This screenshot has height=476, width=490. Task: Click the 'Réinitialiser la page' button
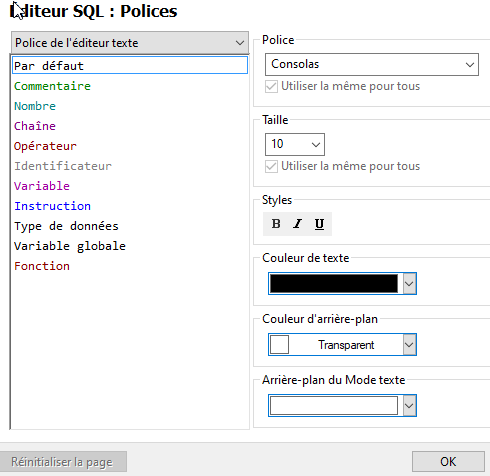click(x=63, y=462)
